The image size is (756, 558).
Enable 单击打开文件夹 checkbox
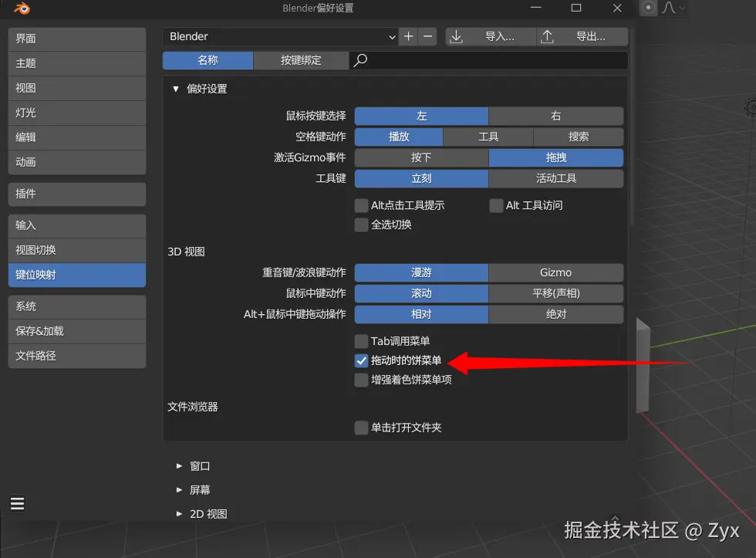tap(361, 428)
